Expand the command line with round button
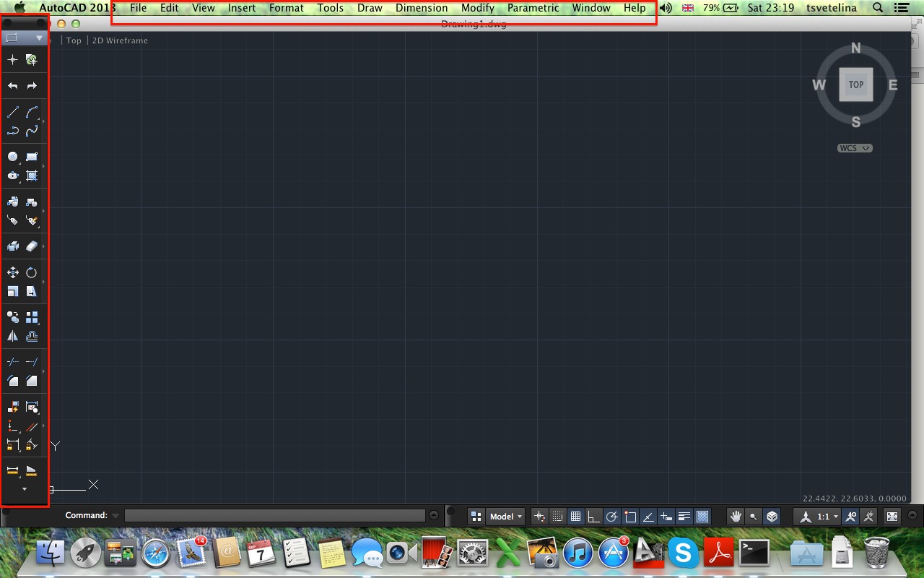924x578 pixels. click(x=434, y=515)
